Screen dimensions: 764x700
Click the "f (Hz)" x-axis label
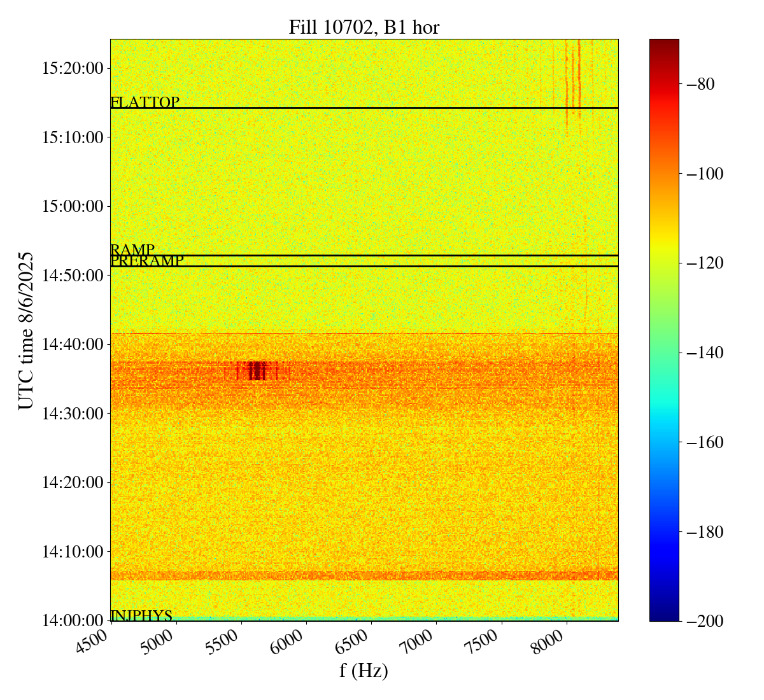pos(364,670)
